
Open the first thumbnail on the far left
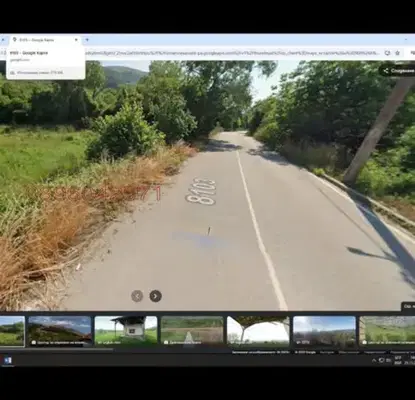click(12, 331)
